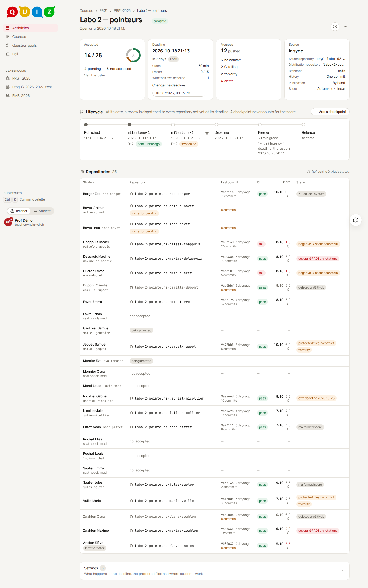Click GitHub icon for labo-2-pointeurs-rafael-chappuis

131,244
